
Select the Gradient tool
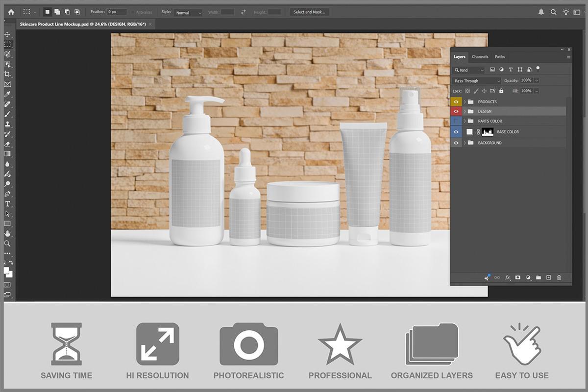tap(7, 154)
